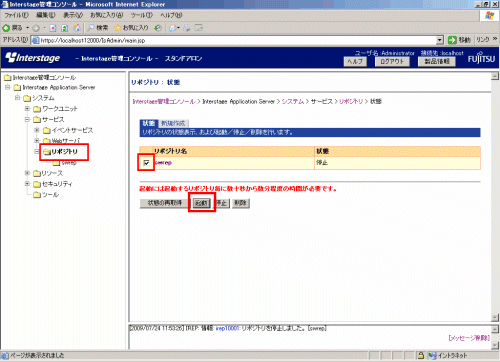500x362 pixels.
Task: Open the 表示 menu
Action: [x=73, y=15]
